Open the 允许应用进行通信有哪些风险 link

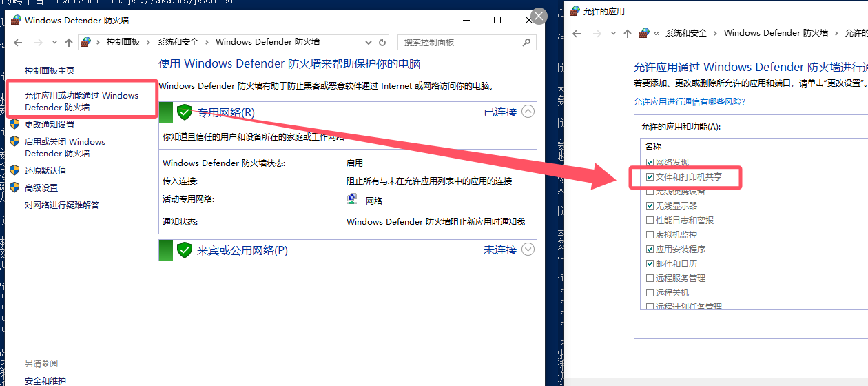[x=689, y=101]
